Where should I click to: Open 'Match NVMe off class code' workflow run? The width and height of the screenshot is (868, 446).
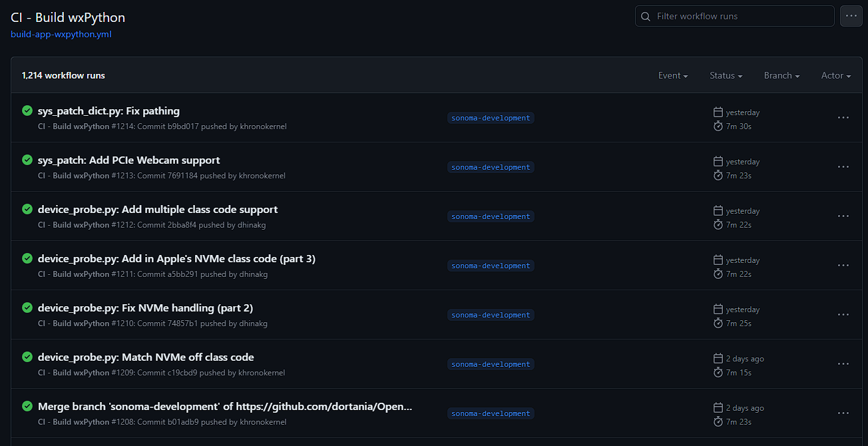(x=146, y=357)
